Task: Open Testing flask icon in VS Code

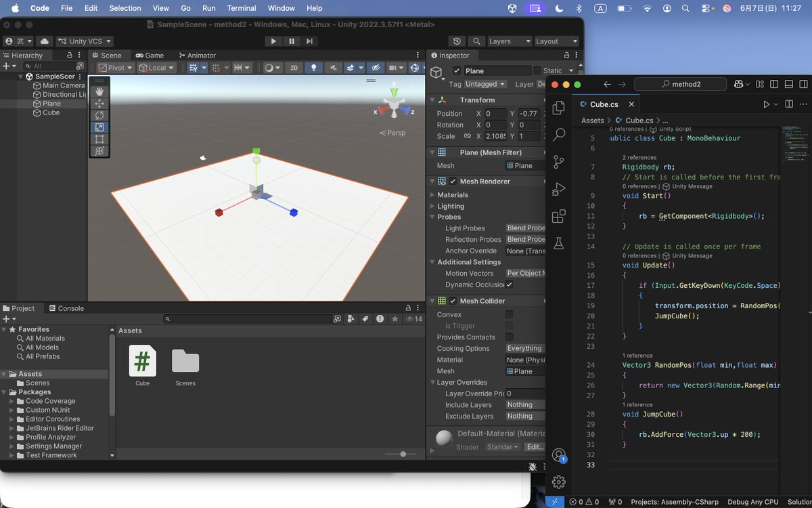Action: 559,242
